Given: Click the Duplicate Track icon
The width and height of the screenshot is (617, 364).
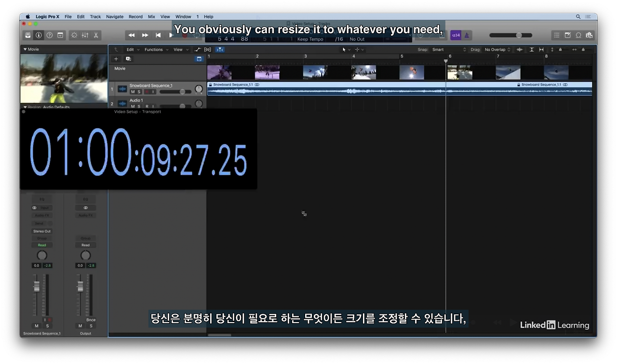Looking at the screenshot, I should tap(128, 59).
